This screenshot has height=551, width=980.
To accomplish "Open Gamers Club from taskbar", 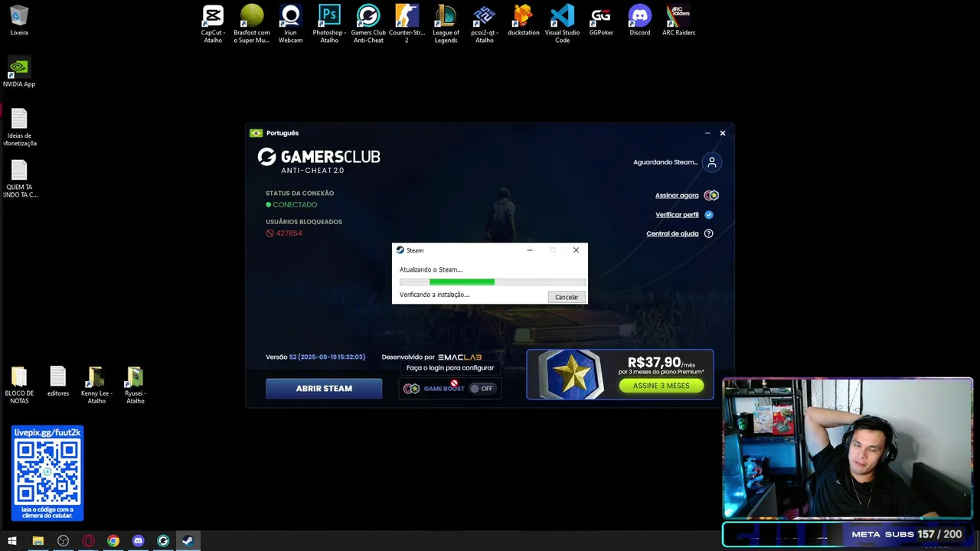I will click(x=163, y=541).
